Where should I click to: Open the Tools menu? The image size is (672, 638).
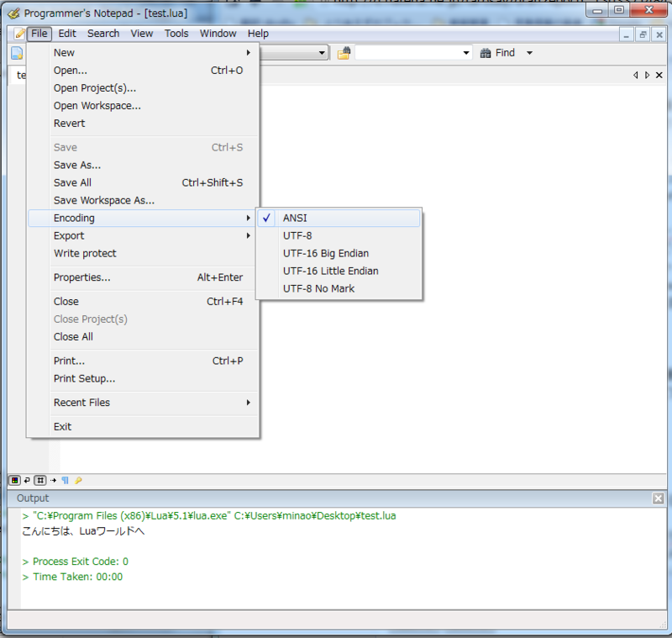point(176,34)
